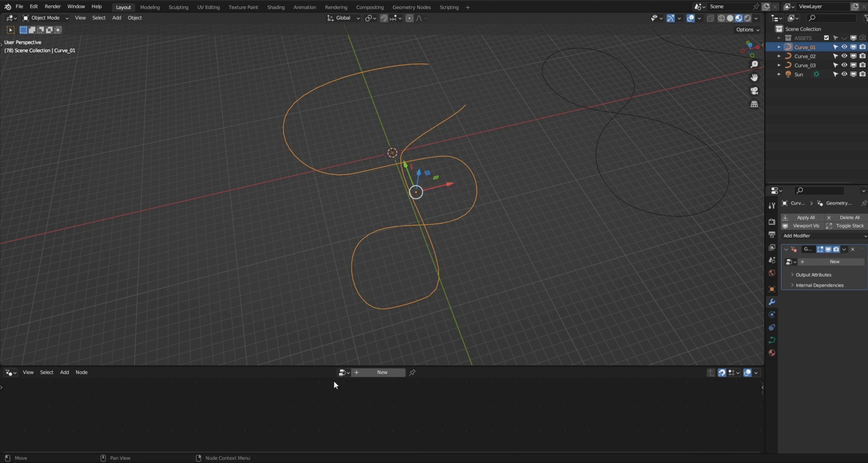
Task: Expand Curve_01 in the outliner
Action: (x=779, y=47)
